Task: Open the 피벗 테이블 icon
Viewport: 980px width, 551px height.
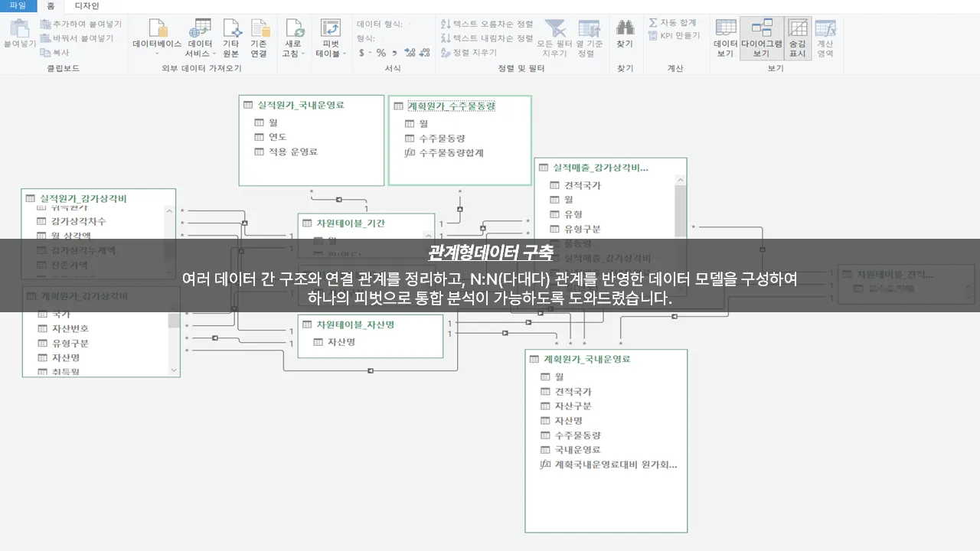Action: tap(331, 38)
